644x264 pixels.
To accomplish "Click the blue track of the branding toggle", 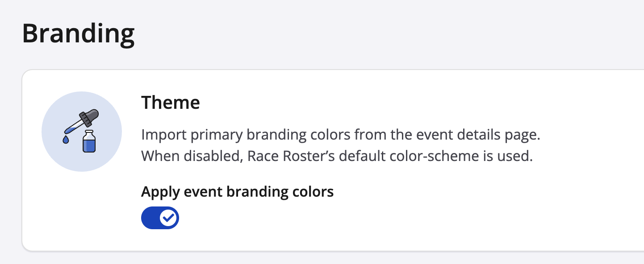I will point(150,218).
